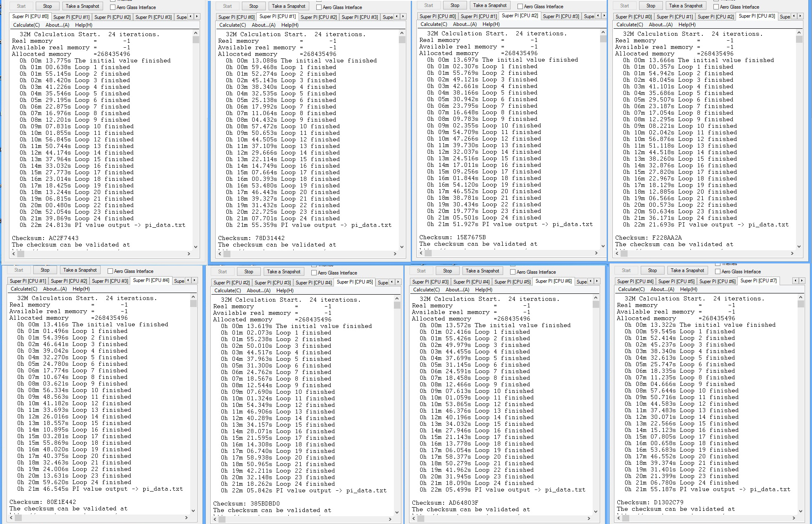Click horizontal scroll-right arrow in checksum F228AA2A window
This screenshot has width=812, height=524.
[792, 254]
